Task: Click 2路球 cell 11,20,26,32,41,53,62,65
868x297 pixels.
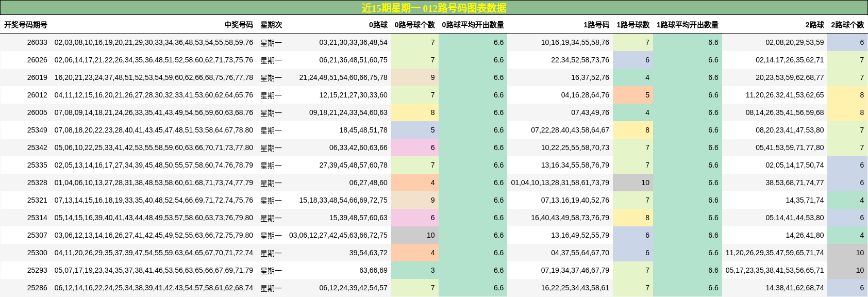Action: (x=785, y=95)
